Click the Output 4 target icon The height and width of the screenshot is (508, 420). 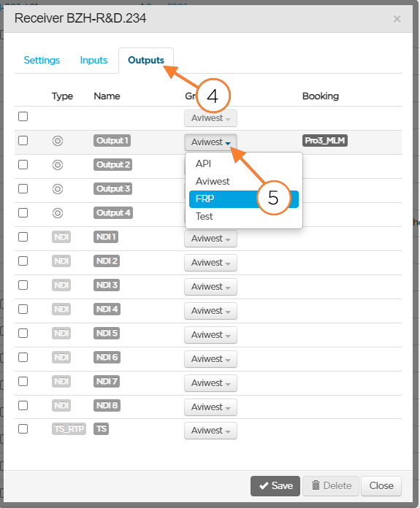pyautogui.click(x=58, y=213)
